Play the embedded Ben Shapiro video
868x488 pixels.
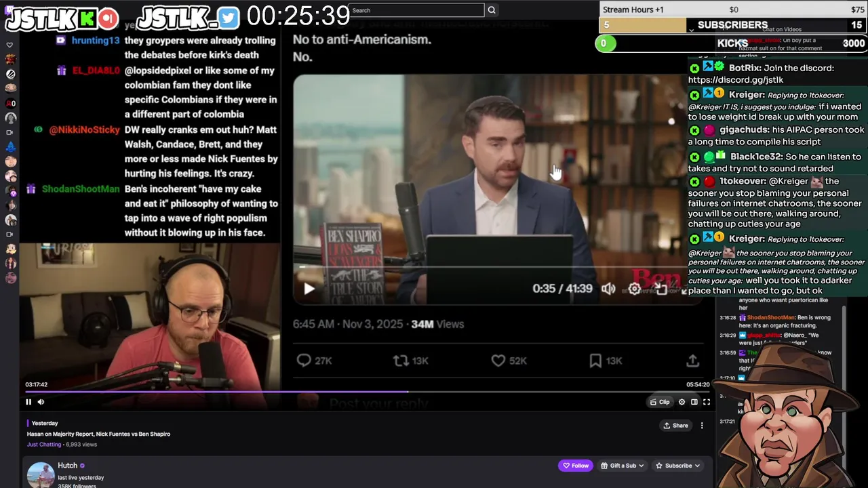click(x=309, y=289)
